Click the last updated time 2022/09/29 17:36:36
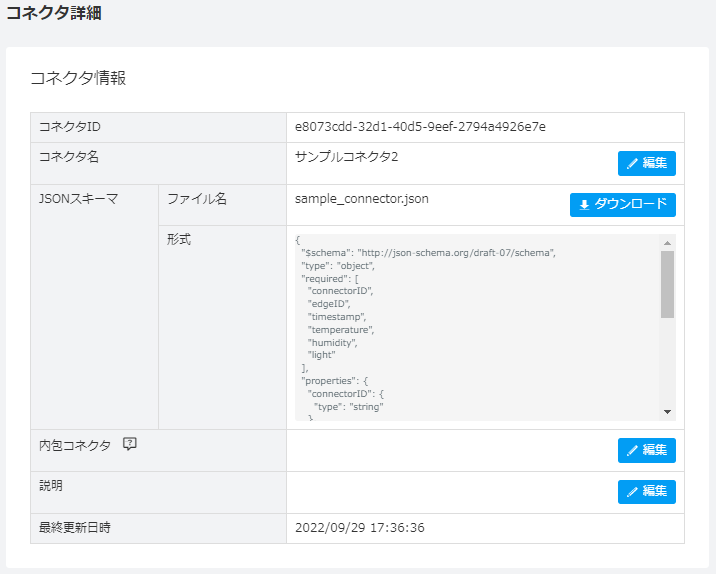The width and height of the screenshot is (716, 574). point(360,528)
